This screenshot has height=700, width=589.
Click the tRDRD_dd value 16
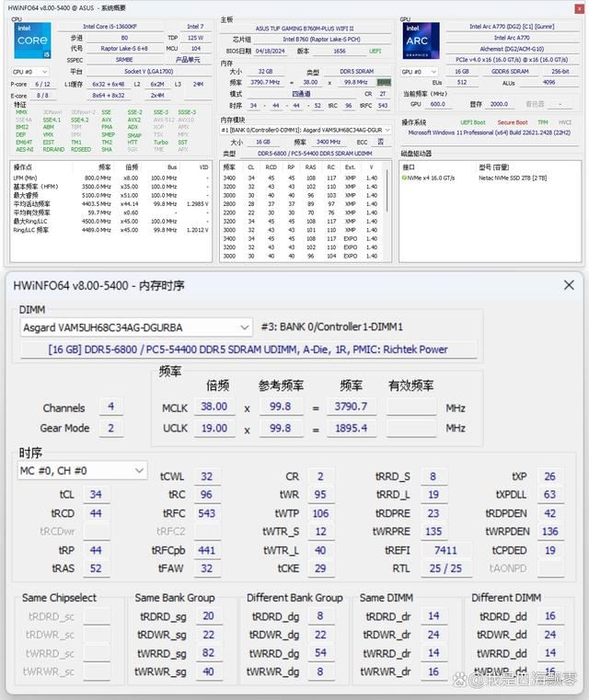[x=550, y=616]
